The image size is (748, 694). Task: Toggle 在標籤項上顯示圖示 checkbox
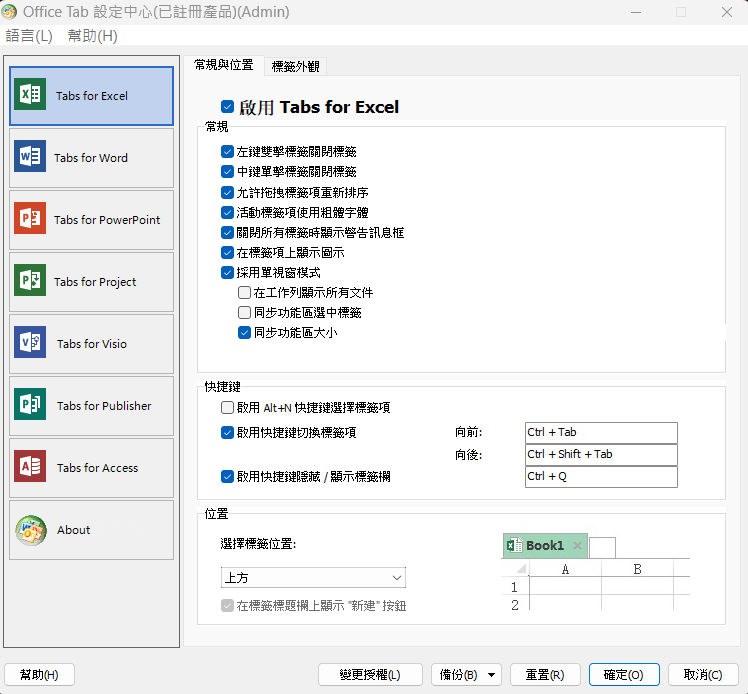click(227, 252)
